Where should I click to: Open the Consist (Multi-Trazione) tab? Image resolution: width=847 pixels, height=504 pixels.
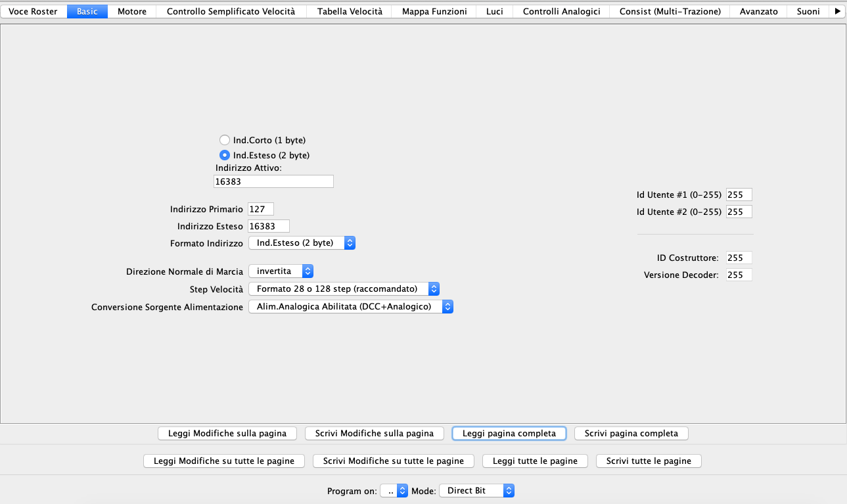click(x=668, y=11)
